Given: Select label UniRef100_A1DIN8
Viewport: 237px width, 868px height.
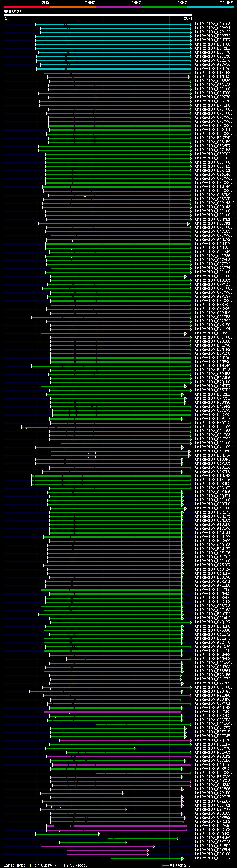Looking at the screenshot, I should 213,525.
